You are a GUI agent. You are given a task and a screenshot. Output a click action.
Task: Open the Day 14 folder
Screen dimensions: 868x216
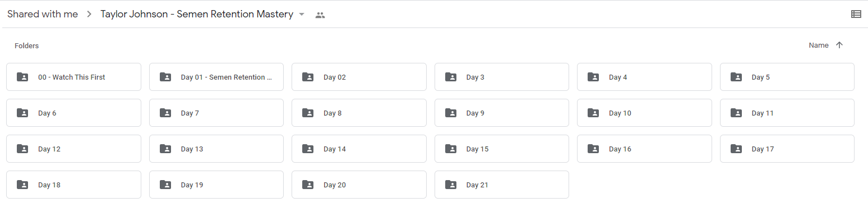pyautogui.click(x=359, y=149)
